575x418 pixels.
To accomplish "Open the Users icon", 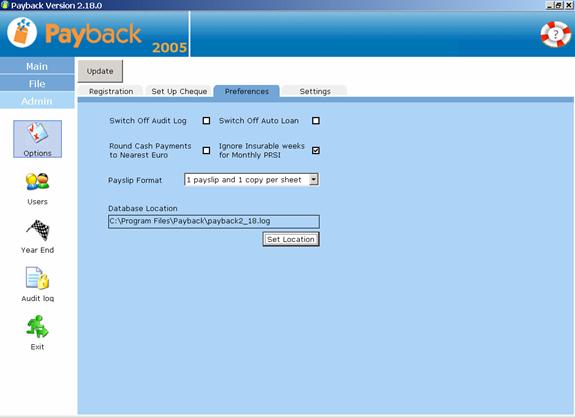I will [37, 182].
